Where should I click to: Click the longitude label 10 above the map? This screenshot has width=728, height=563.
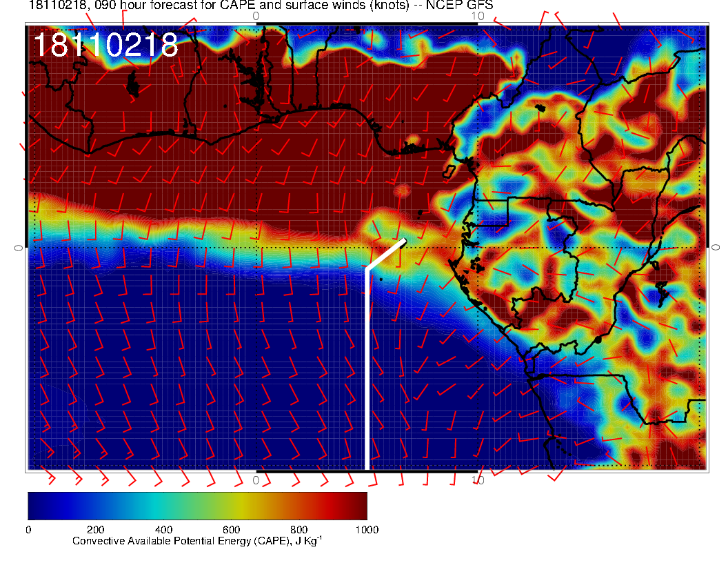tap(478, 17)
